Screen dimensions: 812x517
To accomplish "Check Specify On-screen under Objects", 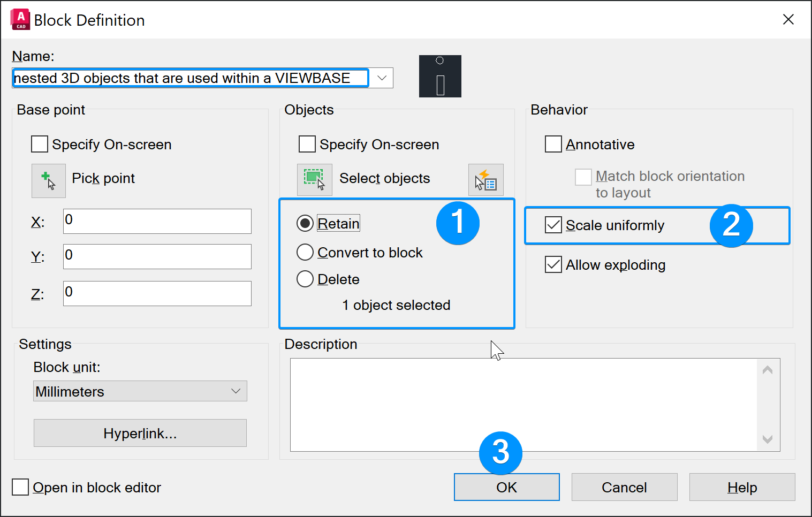I will click(307, 145).
